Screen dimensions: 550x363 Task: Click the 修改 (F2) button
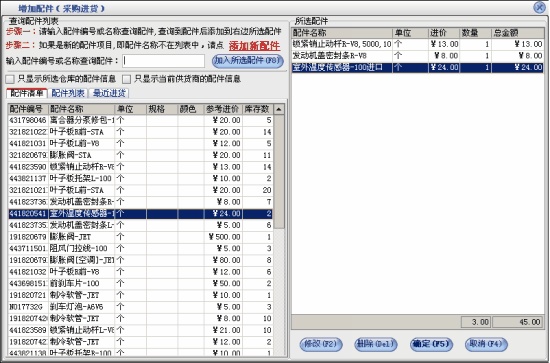[x=321, y=344]
